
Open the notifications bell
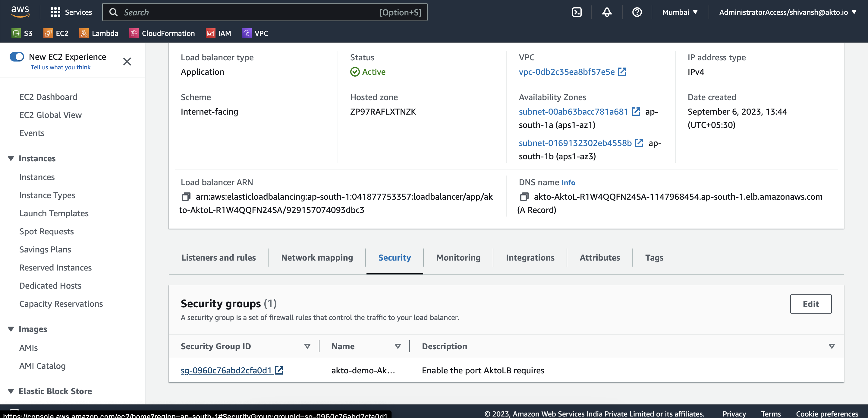coord(606,12)
